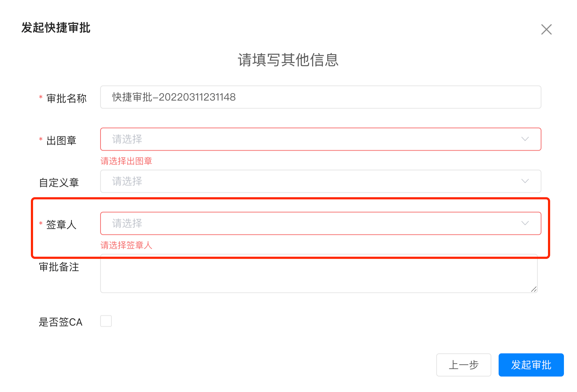The width and height of the screenshot is (577, 392).
Task: Click the 签章人 field label
Action: pyautogui.click(x=61, y=225)
